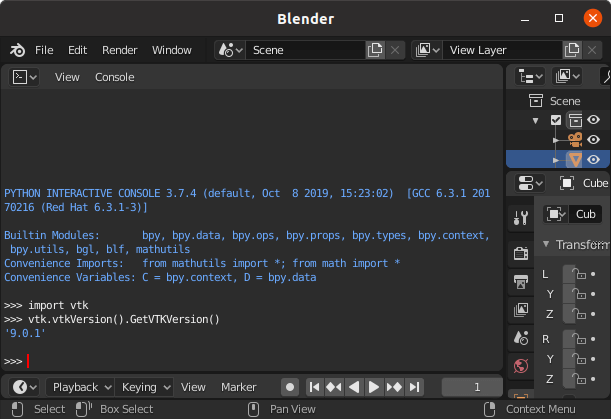Open the outliner display mode dropdown
Screen dimensions: 611x419
pyautogui.click(x=567, y=76)
